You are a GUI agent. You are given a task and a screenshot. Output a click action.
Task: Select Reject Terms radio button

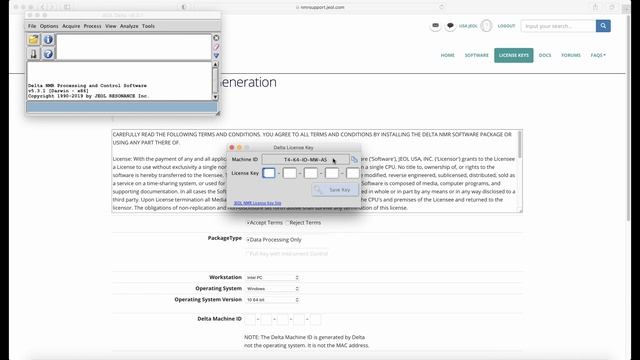[x=287, y=223]
